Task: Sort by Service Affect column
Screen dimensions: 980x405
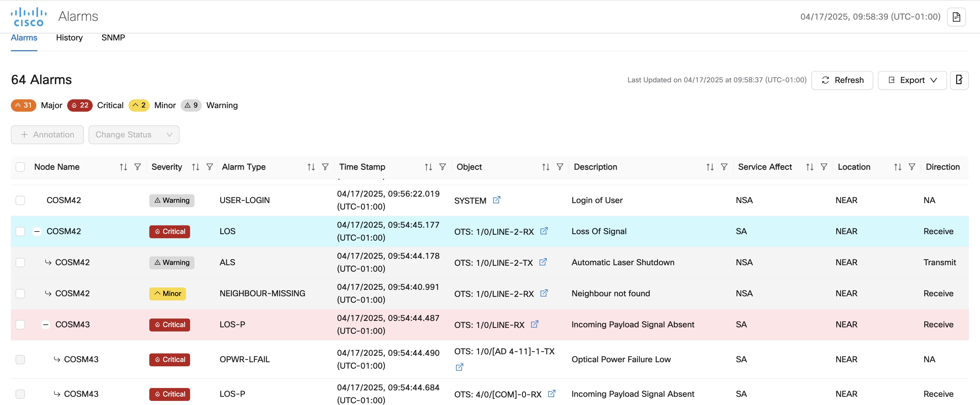Action: click(x=810, y=167)
